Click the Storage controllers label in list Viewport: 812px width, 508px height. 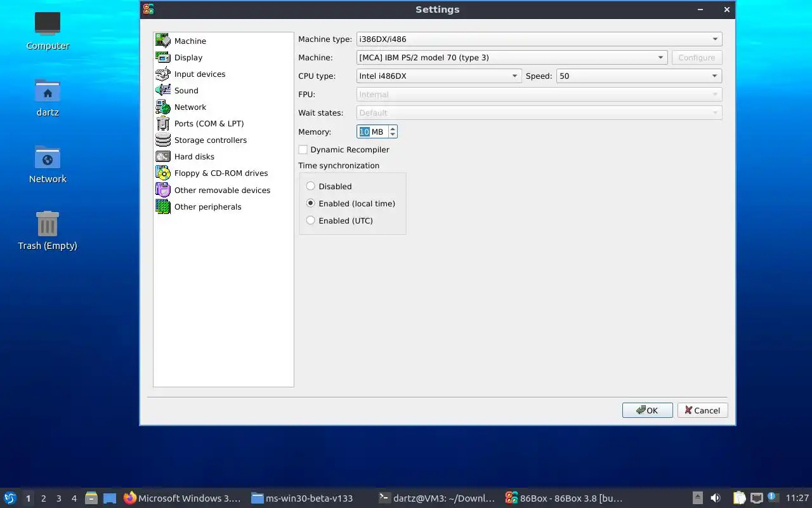click(x=211, y=140)
